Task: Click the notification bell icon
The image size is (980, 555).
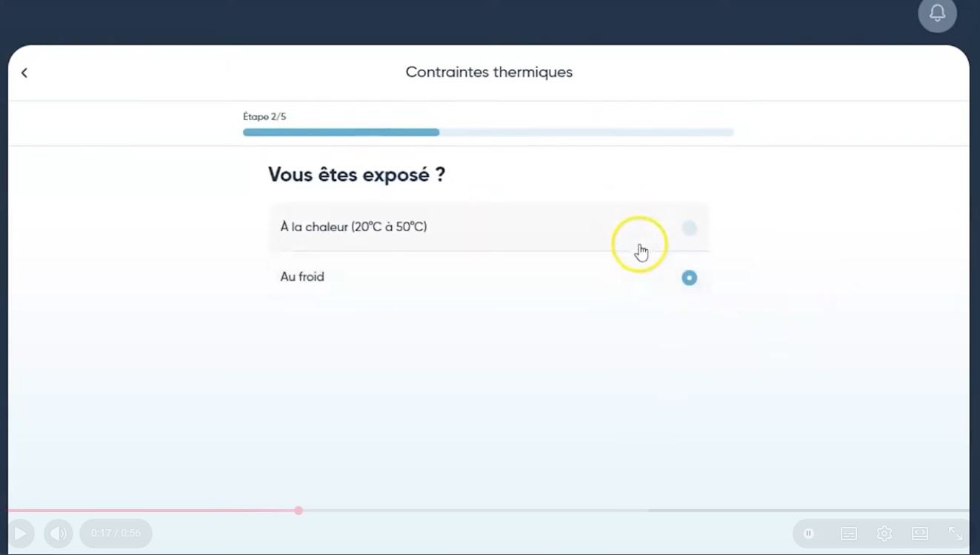Action: 937,13
